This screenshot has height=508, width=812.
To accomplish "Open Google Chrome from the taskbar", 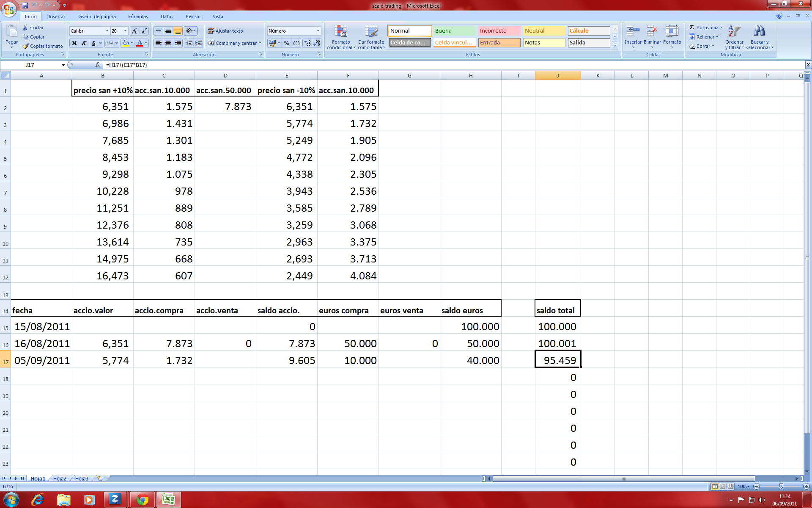I will [143, 500].
